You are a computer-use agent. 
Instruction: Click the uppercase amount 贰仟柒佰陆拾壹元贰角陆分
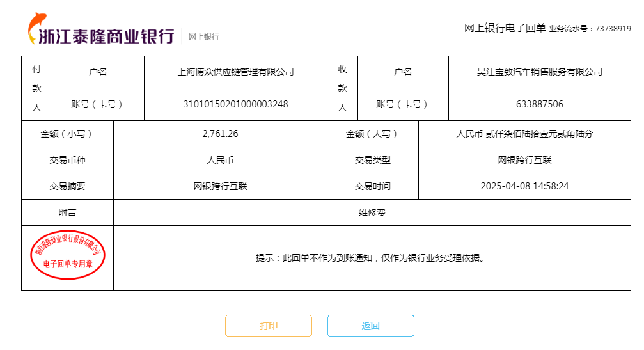pos(524,134)
